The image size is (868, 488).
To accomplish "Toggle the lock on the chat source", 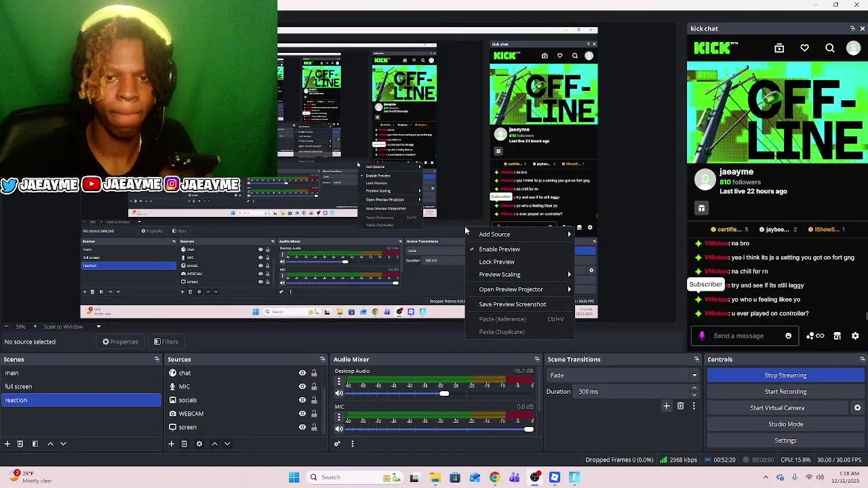I will click(314, 373).
